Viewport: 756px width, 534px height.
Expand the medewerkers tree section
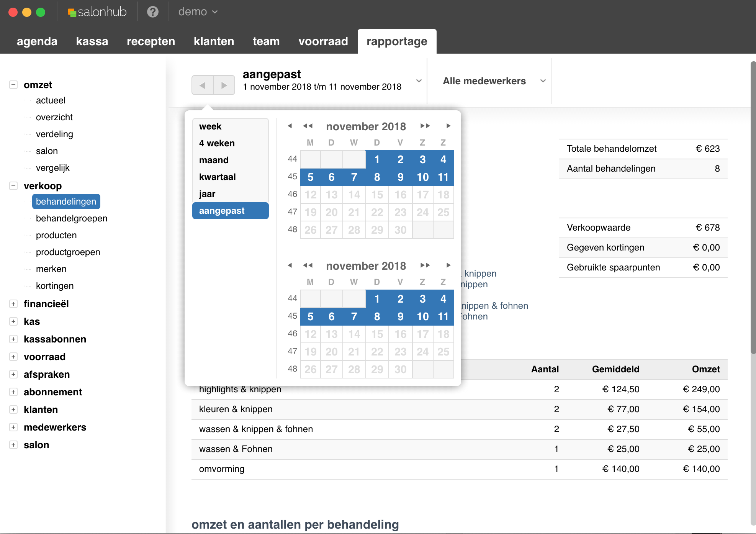pos(13,427)
